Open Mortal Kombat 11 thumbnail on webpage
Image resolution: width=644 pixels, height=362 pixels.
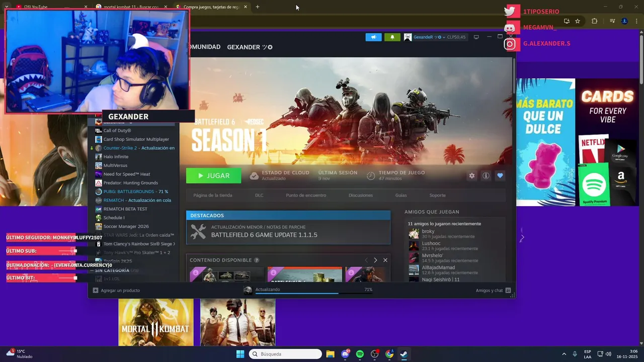156,322
